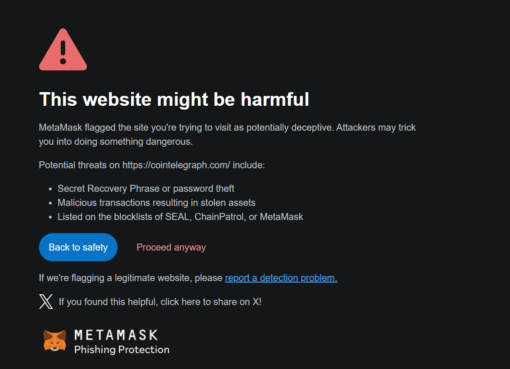The width and height of the screenshot is (510, 369).
Task: Click the https://cointelegraph.com/ URL text
Action: pyautogui.click(x=176, y=165)
